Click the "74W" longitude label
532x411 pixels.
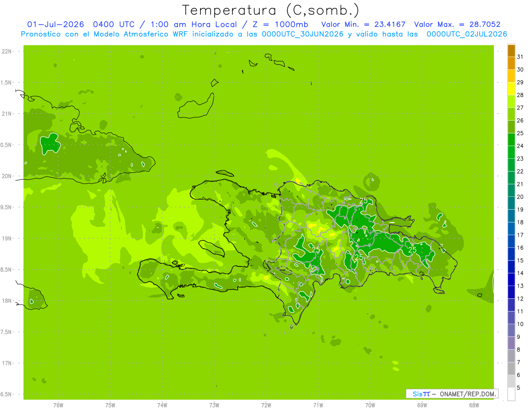(162, 405)
